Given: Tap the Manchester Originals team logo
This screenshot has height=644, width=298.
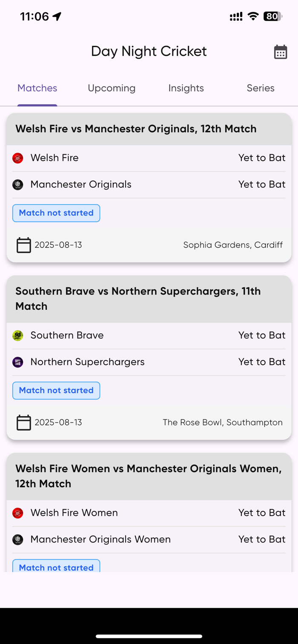Looking at the screenshot, I should click(17, 184).
